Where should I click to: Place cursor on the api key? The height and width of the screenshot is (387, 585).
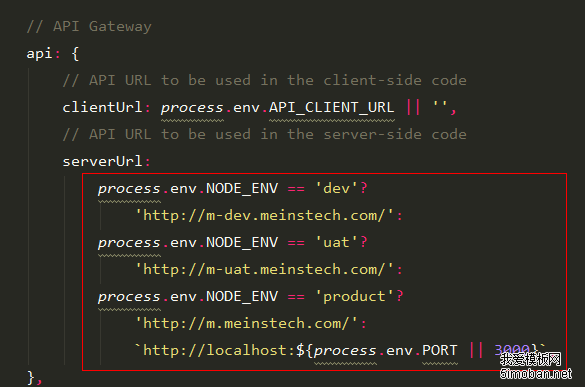click(x=39, y=54)
